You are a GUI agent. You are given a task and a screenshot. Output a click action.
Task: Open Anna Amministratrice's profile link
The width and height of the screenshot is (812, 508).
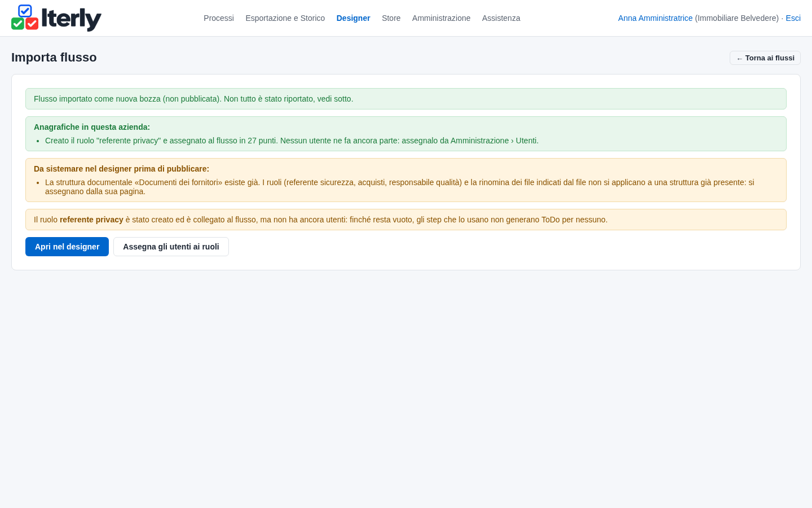point(655,18)
